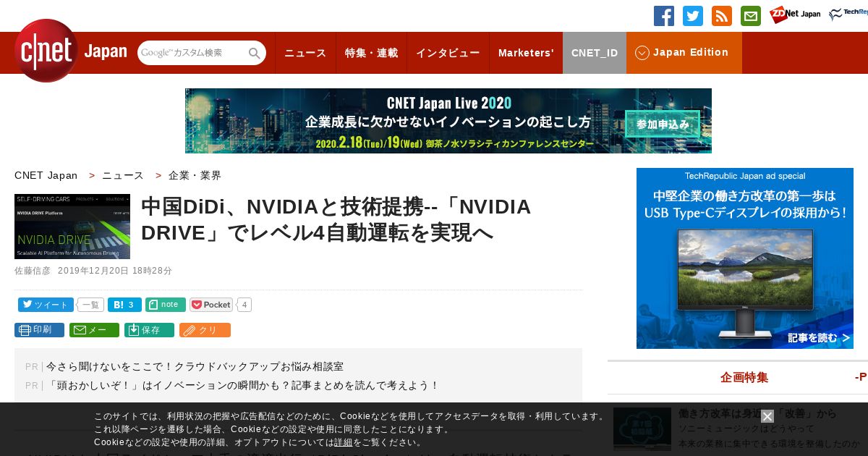Screen dimensions: 868x456
Task: Open the Marketers' menu
Action: click(526, 53)
